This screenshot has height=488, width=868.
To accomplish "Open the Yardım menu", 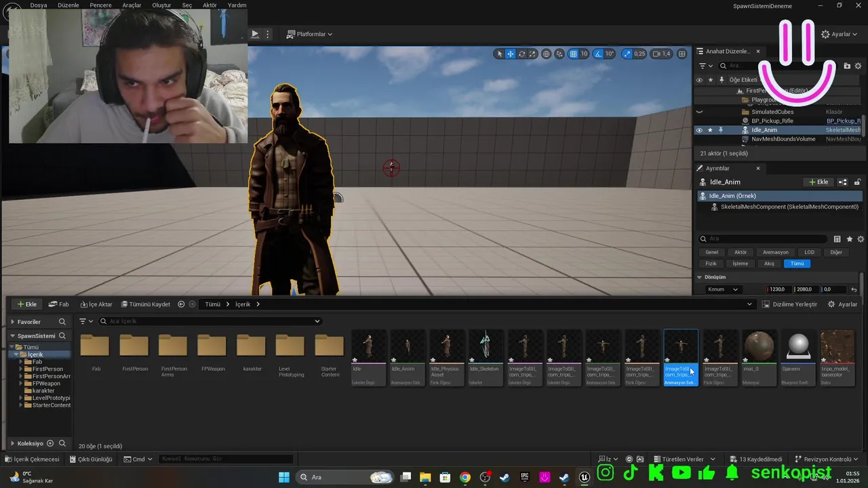I will [237, 5].
